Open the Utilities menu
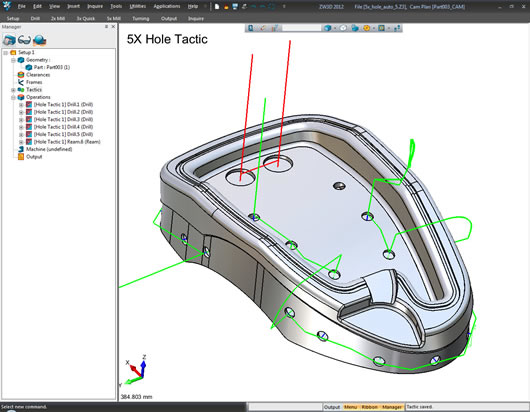530x412 pixels. click(138, 6)
